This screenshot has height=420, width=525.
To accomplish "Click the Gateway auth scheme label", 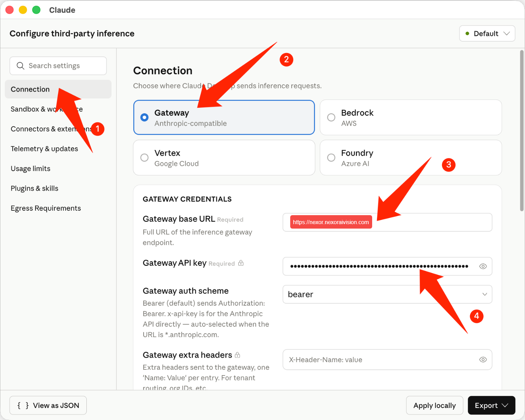I will (186, 291).
